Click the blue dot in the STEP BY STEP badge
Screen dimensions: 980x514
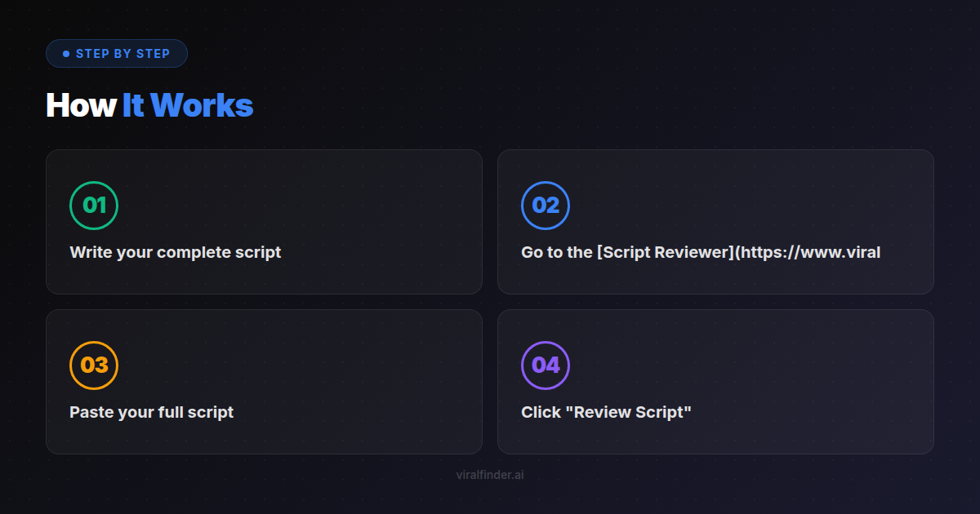pos(66,53)
